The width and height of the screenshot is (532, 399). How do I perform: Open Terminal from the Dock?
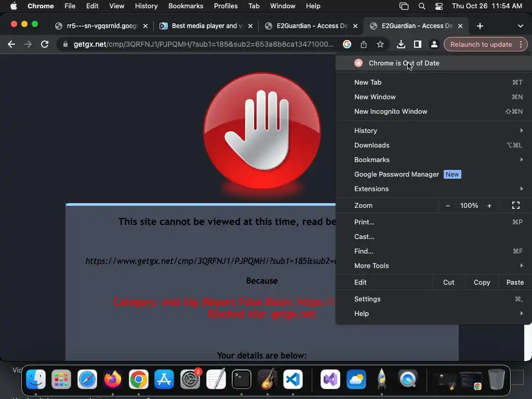(x=242, y=379)
